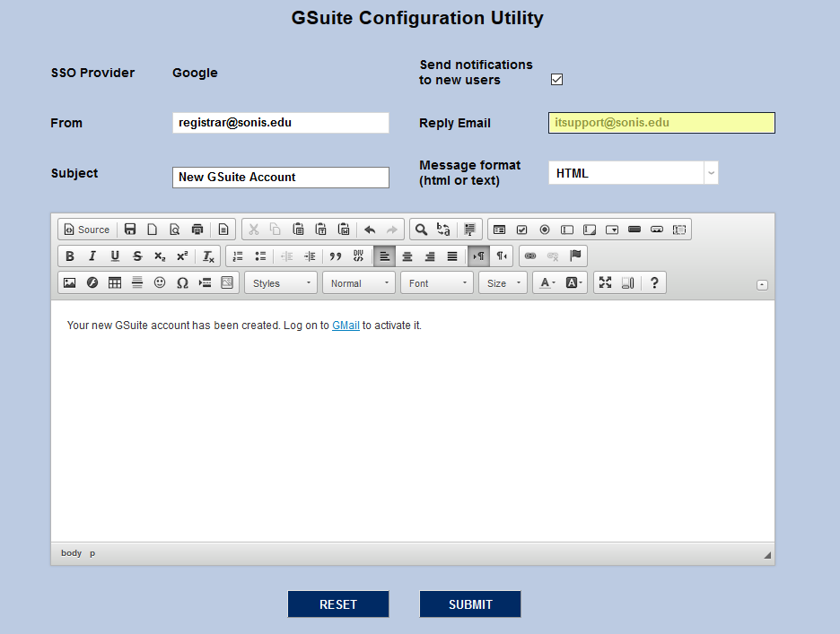Select the Print icon in the editor toolbar
Image resolution: width=840 pixels, height=634 pixels.
pyautogui.click(x=197, y=229)
